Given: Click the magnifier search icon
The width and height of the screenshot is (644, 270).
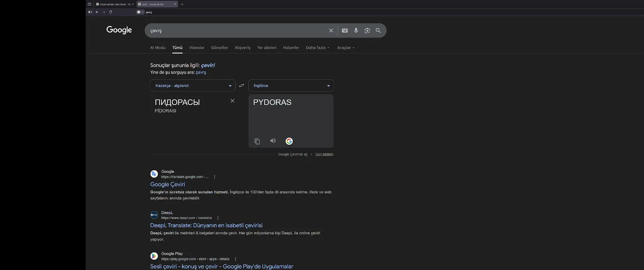Looking at the screenshot, I should coord(378,31).
